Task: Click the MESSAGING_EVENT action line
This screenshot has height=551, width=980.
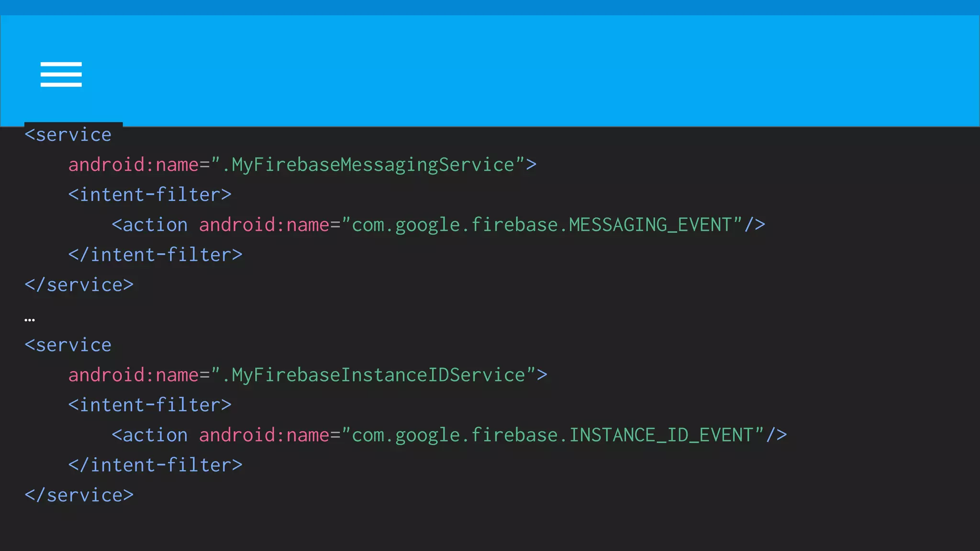Action: pos(438,225)
